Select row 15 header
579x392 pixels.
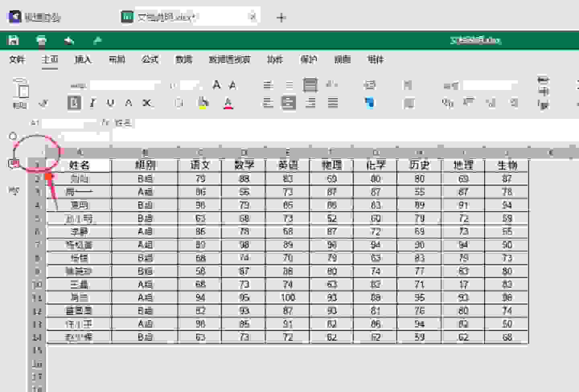pos(37,350)
